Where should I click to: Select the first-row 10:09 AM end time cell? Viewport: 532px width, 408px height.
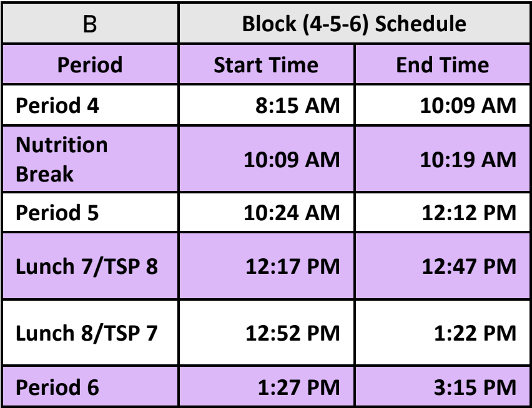[x=443, y=105]
